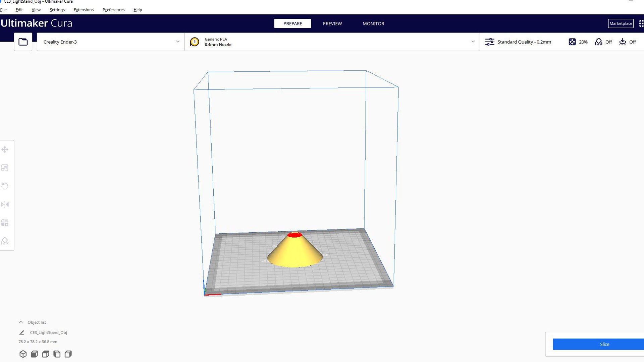Click the print settings sliders icon
The width and height of the screenshot is (644, 362).
click(x=490, y=42)
